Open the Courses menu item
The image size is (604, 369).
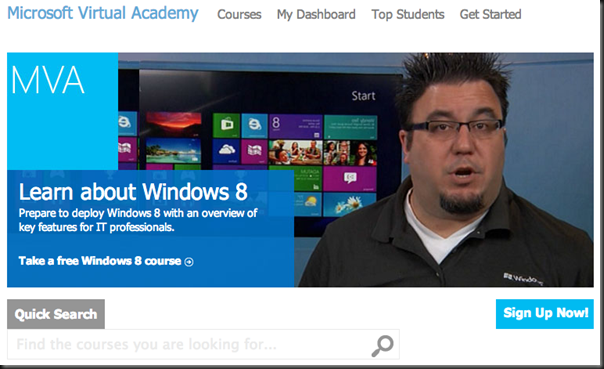(239, 15)
